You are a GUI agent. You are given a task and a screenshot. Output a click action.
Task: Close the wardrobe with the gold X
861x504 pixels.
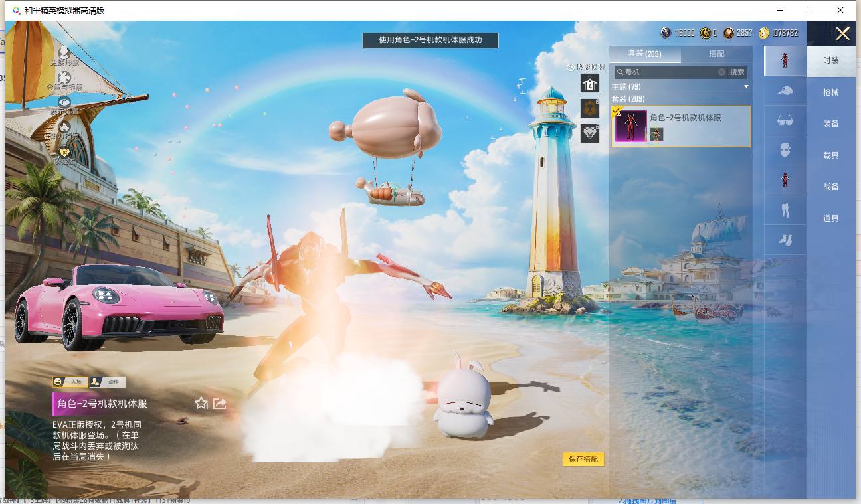coord(842,33)
